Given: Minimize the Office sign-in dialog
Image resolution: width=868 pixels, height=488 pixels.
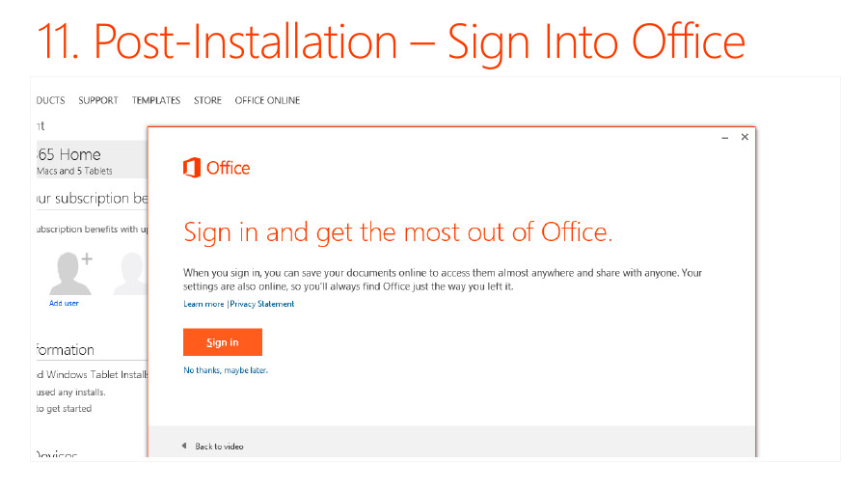Looking at the screenshot, I should [x=724, y=137].
